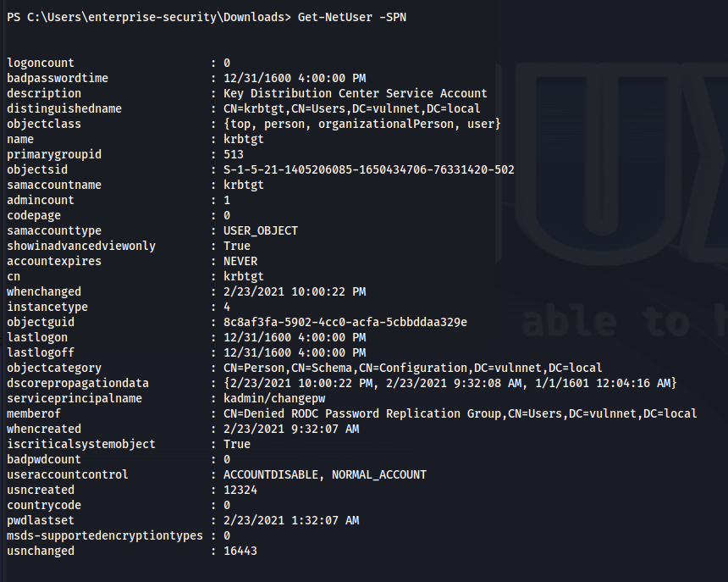
Task: Click the Get-NetUser -SPN command text
Action: point(352,17)
